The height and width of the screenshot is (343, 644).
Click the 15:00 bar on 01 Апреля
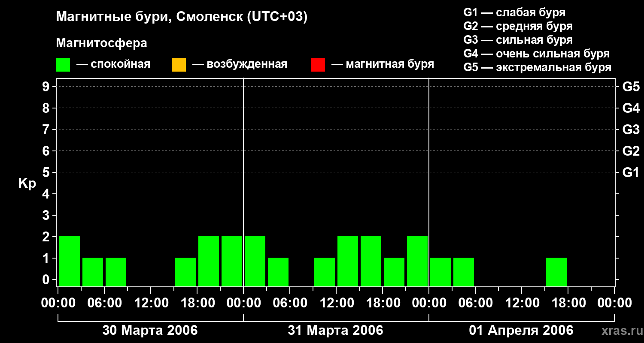(556, 272)
